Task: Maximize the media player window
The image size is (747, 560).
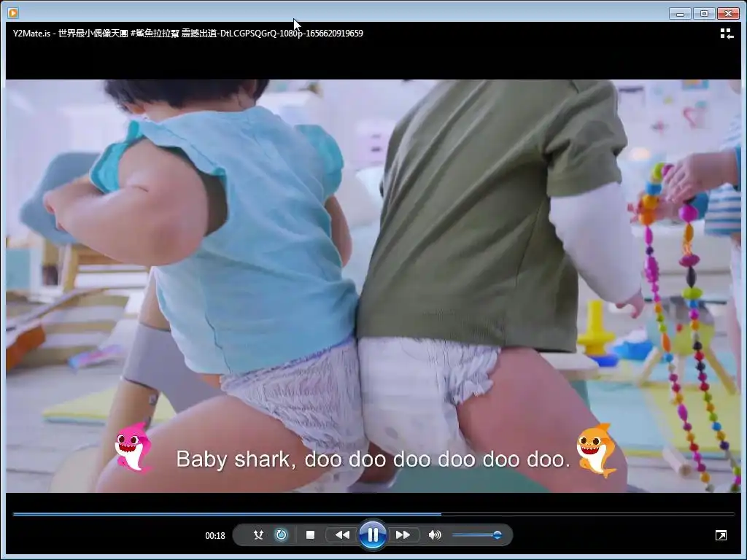Action: pyautogui.click(x=704, y=13)
